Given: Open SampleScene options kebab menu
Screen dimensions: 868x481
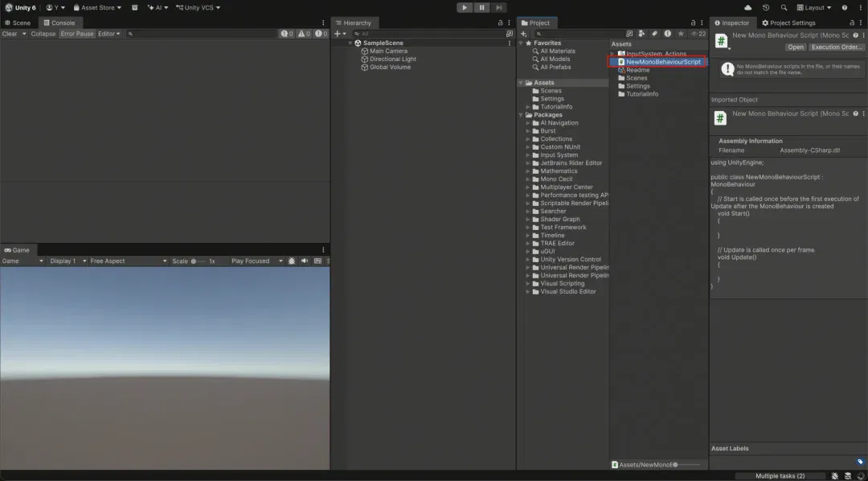Looking at the screenshot, I should tap(510, 43).
